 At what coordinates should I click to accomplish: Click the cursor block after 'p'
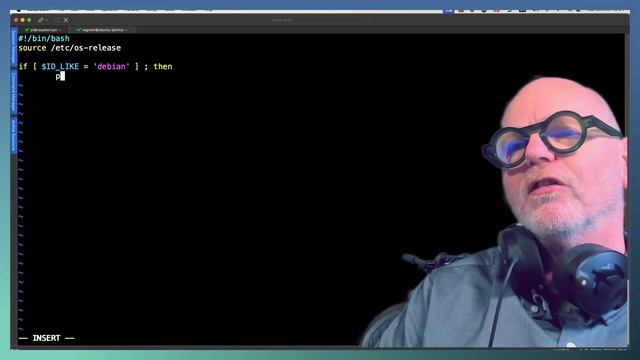tap(62, 76)
